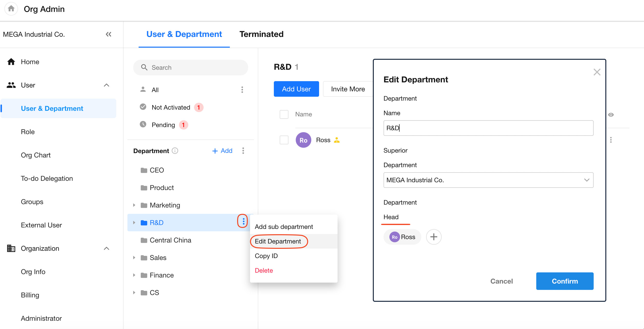This screenshot has width=644, height=329.
Task: Open three-dot menu next to All
Action: pyautogui.click(x=242, y=90)
